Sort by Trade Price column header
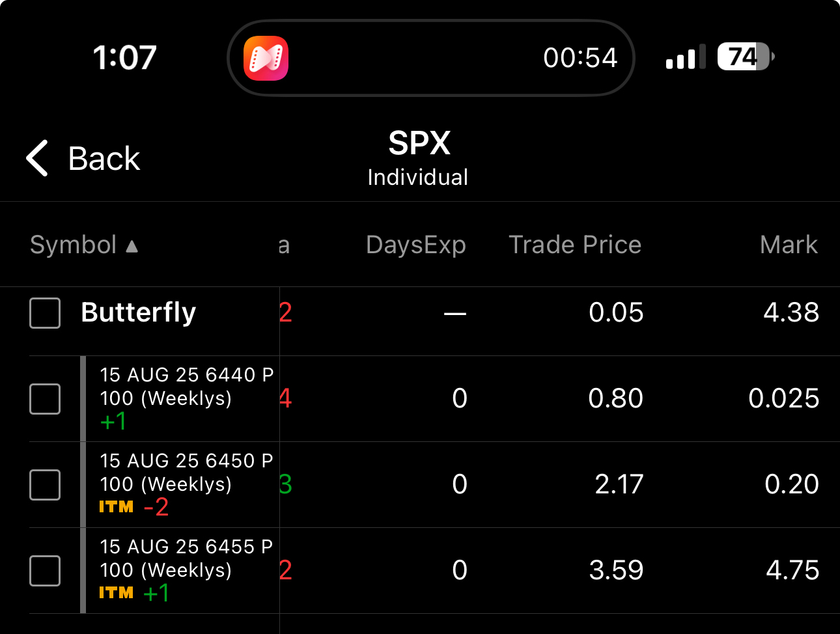This screenshot has width=840, height=634. [x=574, y=245]
